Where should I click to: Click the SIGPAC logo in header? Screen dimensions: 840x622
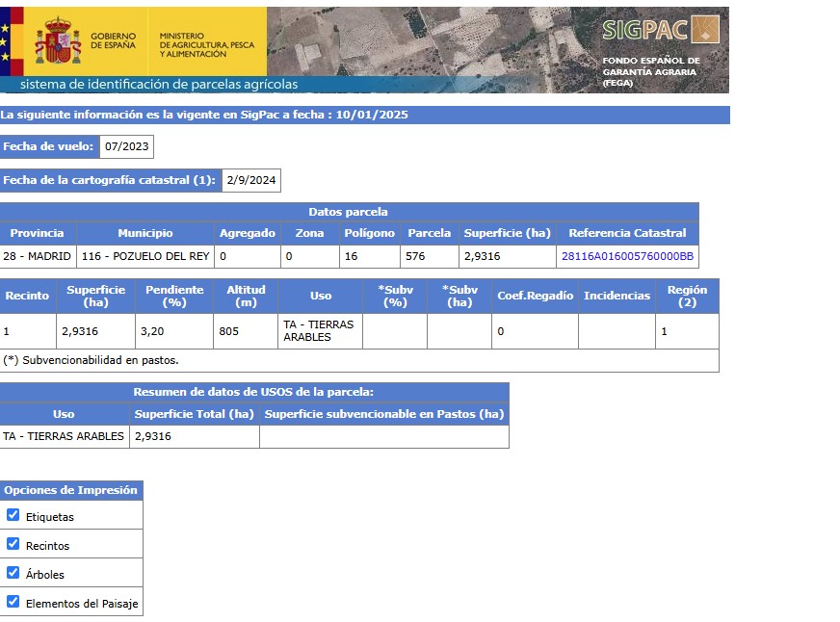point(660,29)
